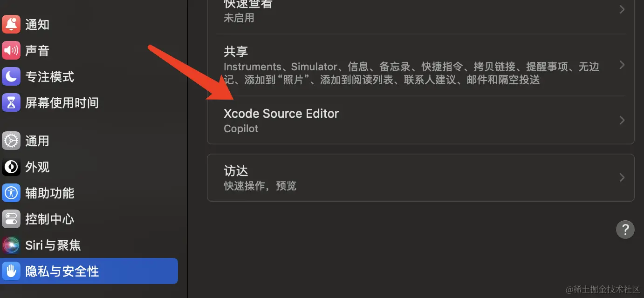Open the Xcode Source Editor extension row
The image size is (644, 298).
coord(421,120)
